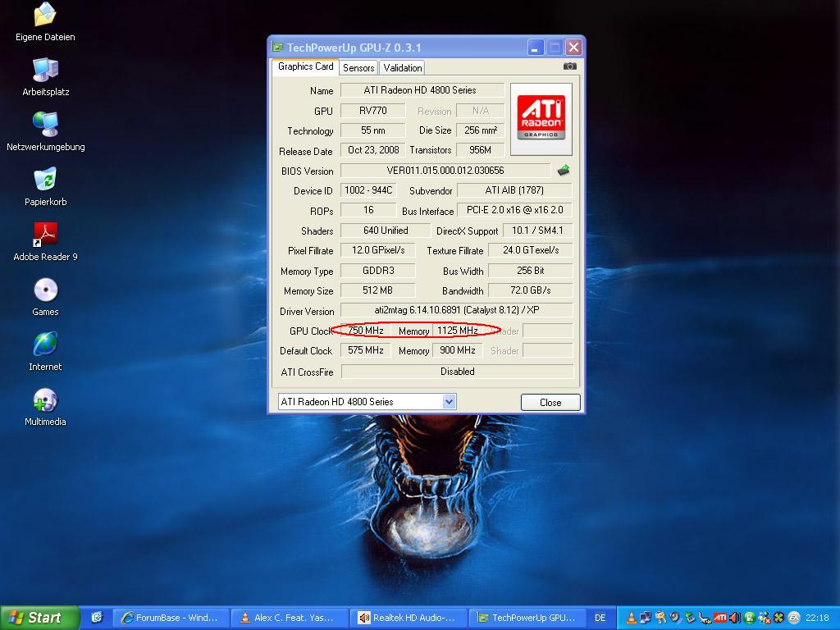Click the DirectX Support 10.1 / SM4.1 field
The height and width of the screenshot is (630, 840).
[537, 231]
